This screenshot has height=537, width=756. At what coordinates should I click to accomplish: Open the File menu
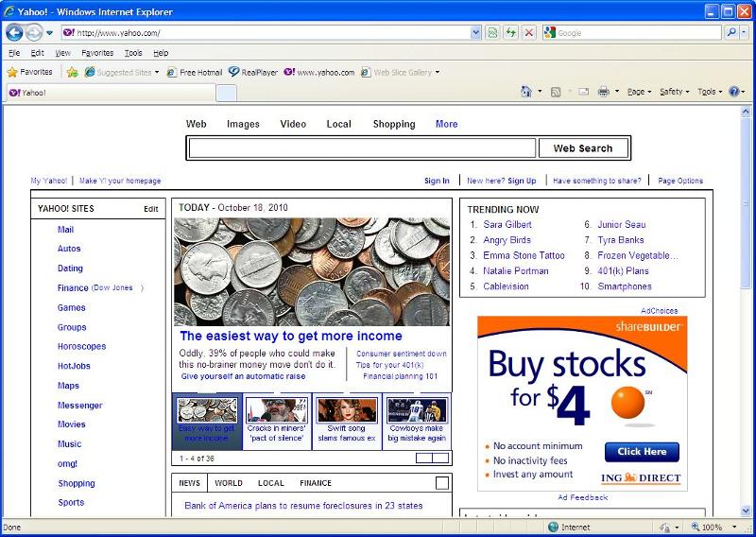[14, 53]
